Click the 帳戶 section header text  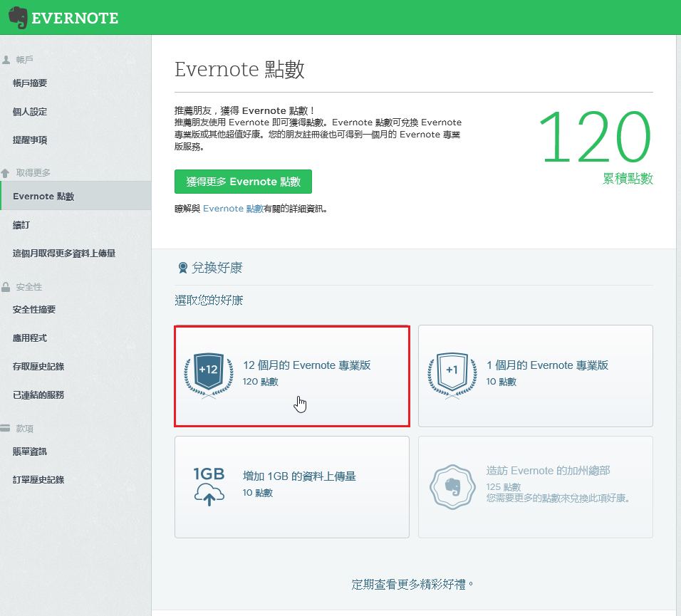tap(25, 60)
